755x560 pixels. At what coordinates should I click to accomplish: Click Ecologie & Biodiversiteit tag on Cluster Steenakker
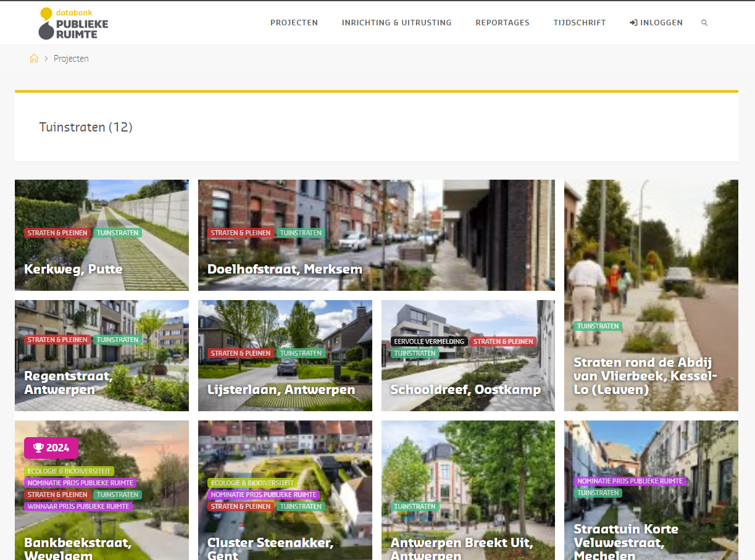point(252,483)
